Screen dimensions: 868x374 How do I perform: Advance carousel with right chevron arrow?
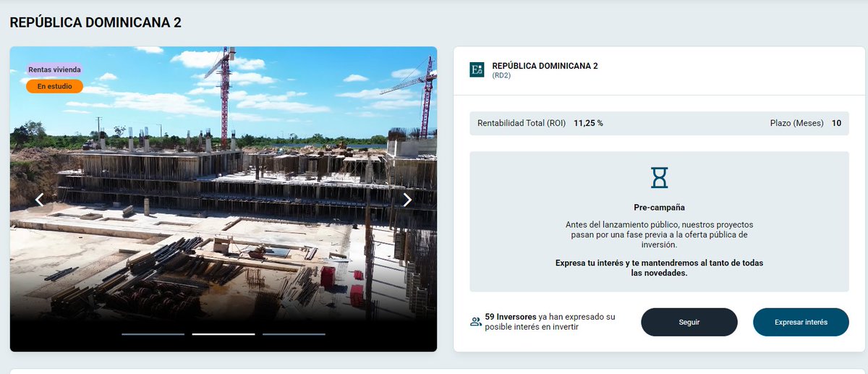click(407, 200)
